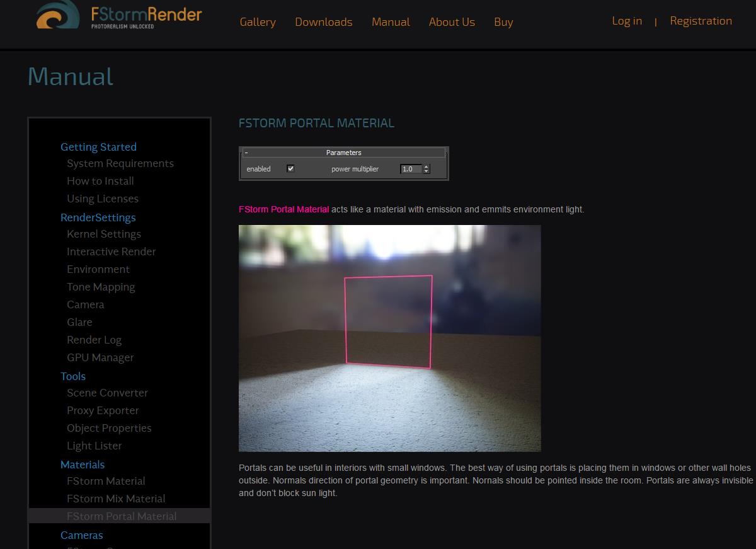Select Tools section heading

(73, 376)
